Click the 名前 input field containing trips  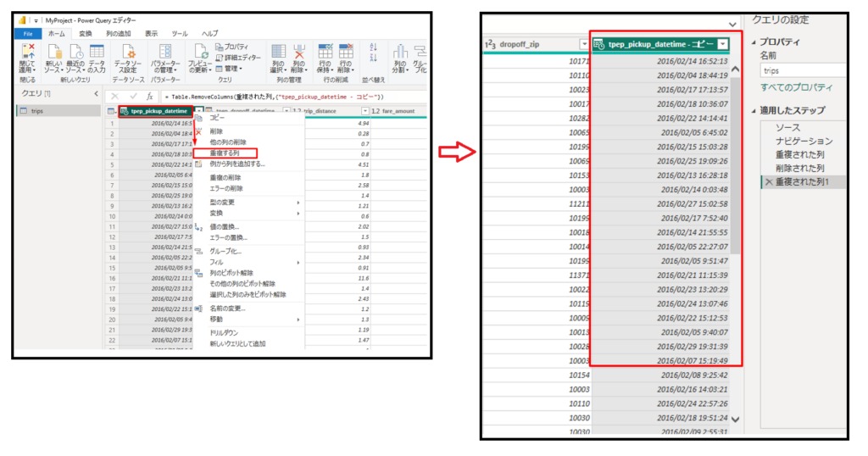coord(810,71)
